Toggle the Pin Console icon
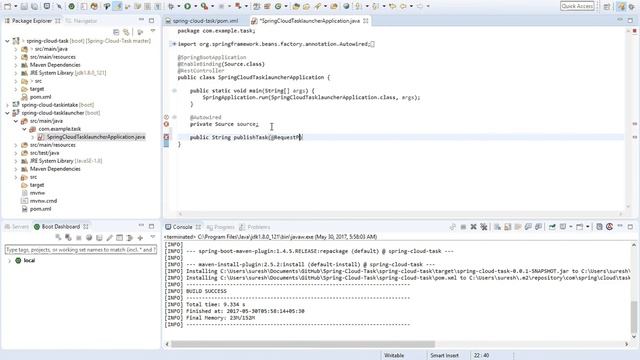The height and width of the screenshot is (360, 640). 552,227
